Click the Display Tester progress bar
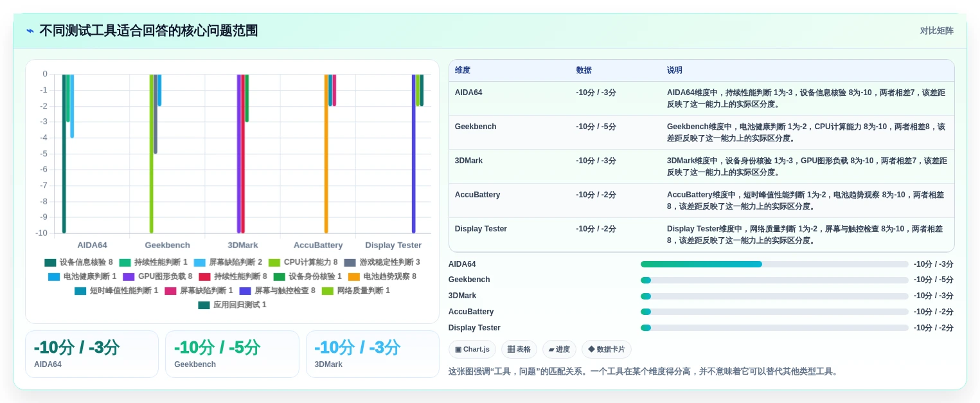Viewport: 980px width, 403px height. click(774, 328)
